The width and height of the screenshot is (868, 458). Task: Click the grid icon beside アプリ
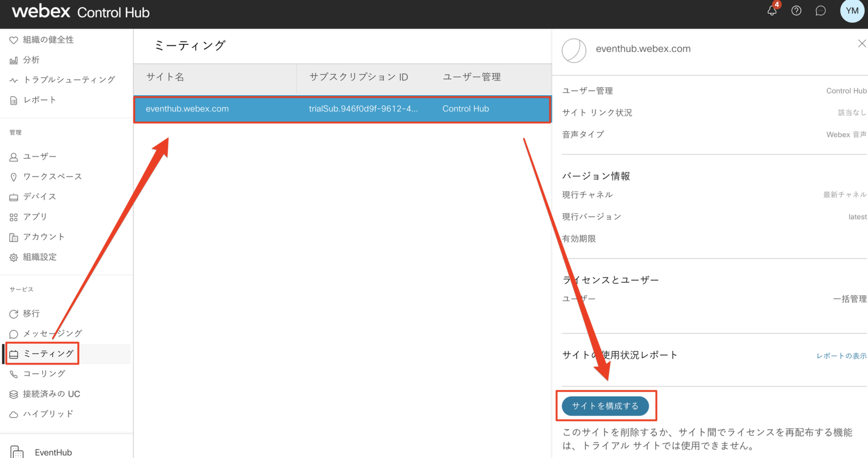click(14, 217)
